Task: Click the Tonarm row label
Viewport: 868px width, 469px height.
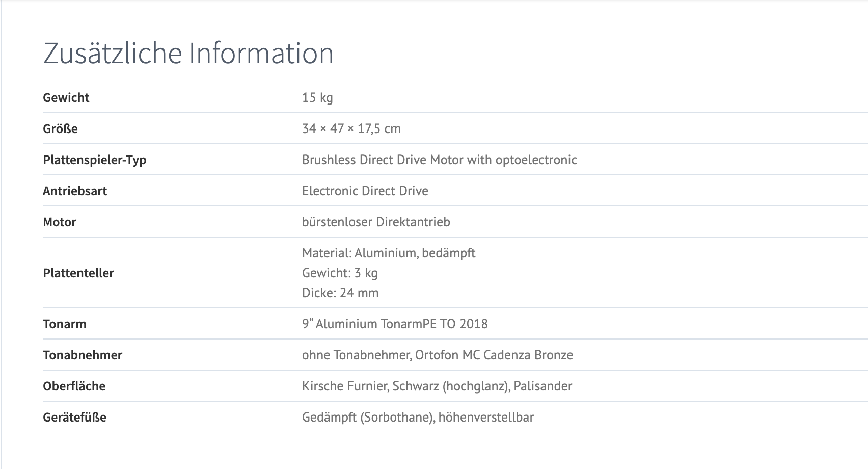Action: point(64,324)
